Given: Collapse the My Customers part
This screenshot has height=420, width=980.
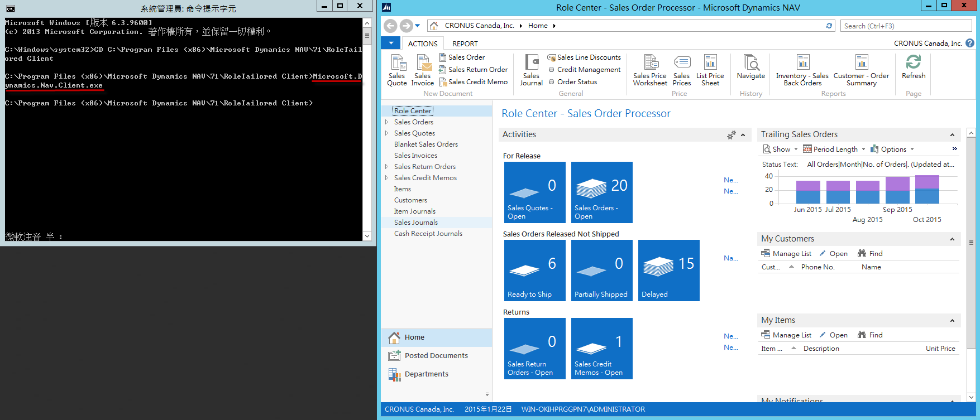Looking at the screenshot, I should point(953,239).
